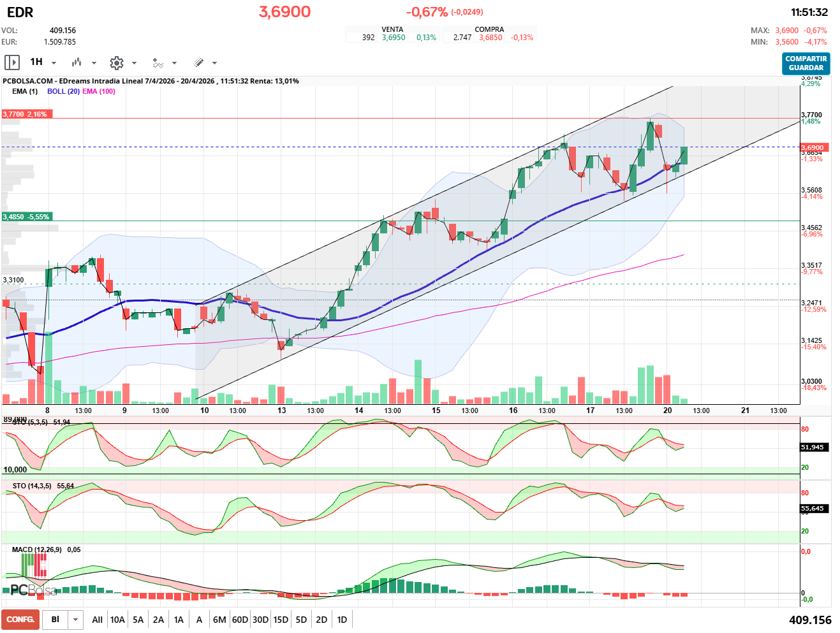Click the 3,7700 resistance level label
Screen dimensions: 840x633
click(27, 114)
